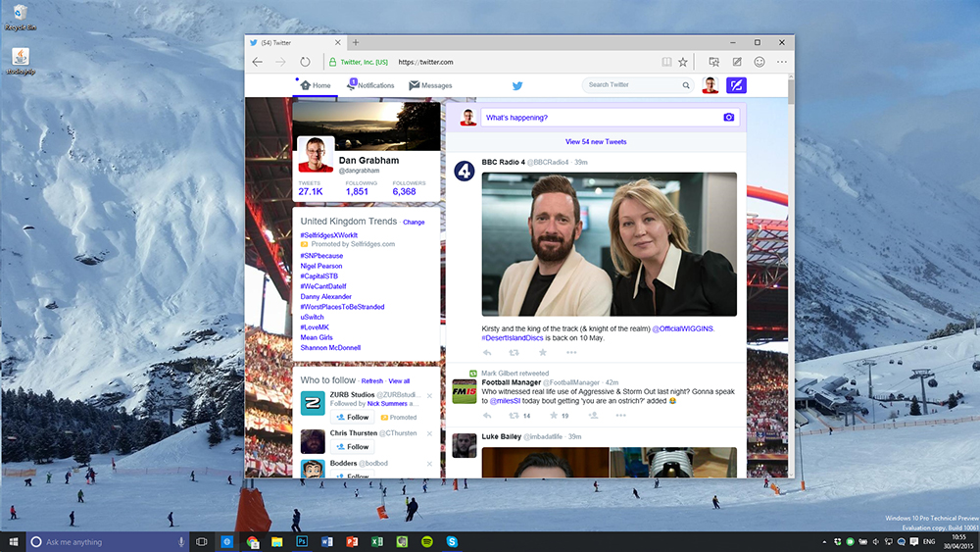Screen dimensions: 980x552
Task: Open the 1,851 following count
Action: pos(357,191)
